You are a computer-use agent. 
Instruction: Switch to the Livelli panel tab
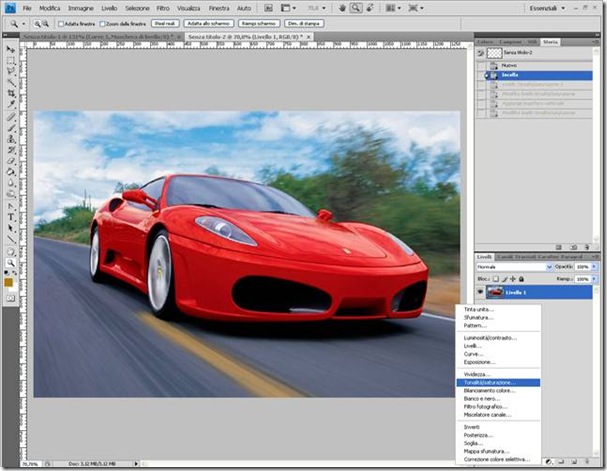[484, 257]
